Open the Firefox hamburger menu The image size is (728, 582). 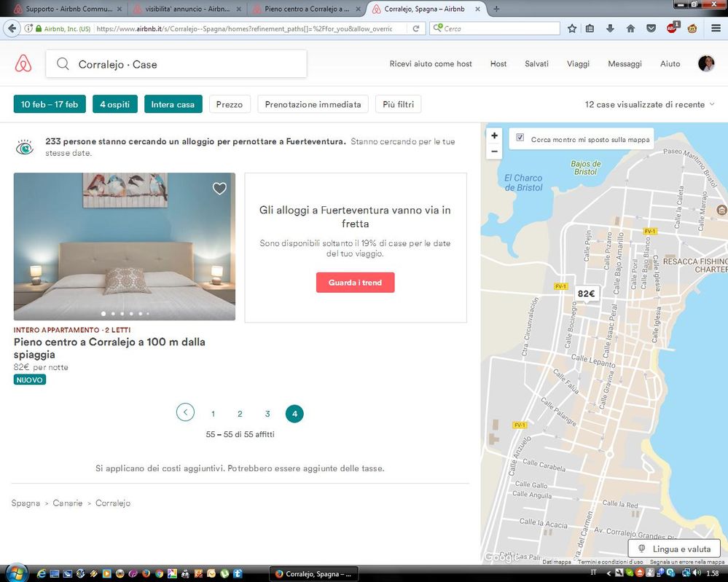pyautogui.click(x=716, y=28)
